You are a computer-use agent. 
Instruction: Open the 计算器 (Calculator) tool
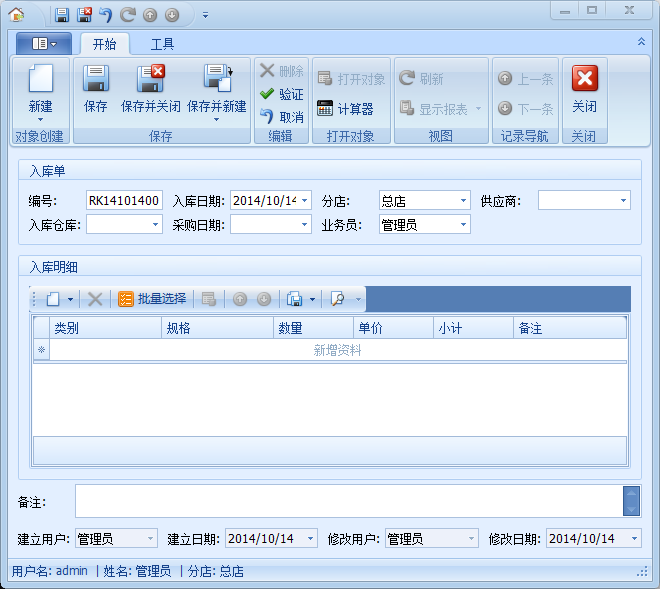coord(345,109)
